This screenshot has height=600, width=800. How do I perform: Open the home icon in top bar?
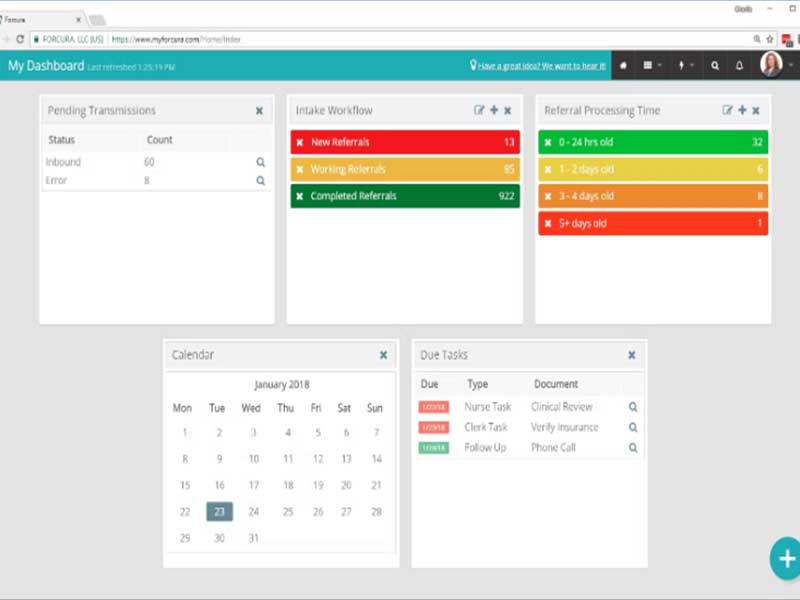point(623,66)
